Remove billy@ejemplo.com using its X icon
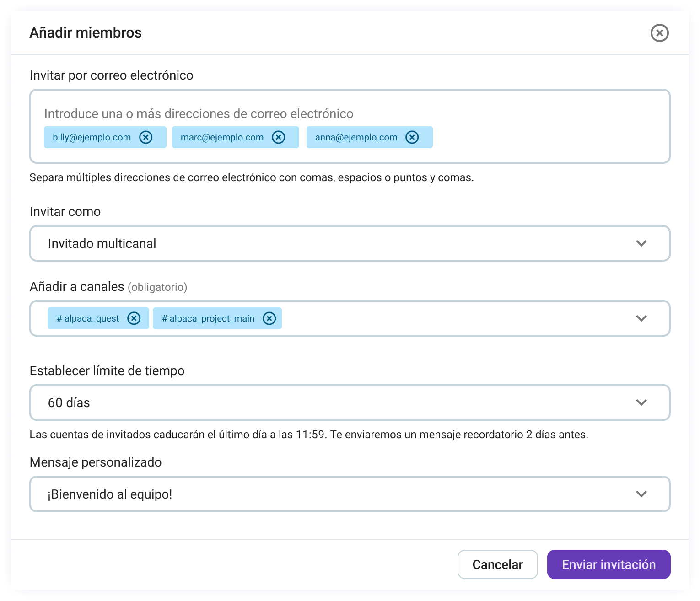Screen dimensions: 700x601 [x=146, y=137]
